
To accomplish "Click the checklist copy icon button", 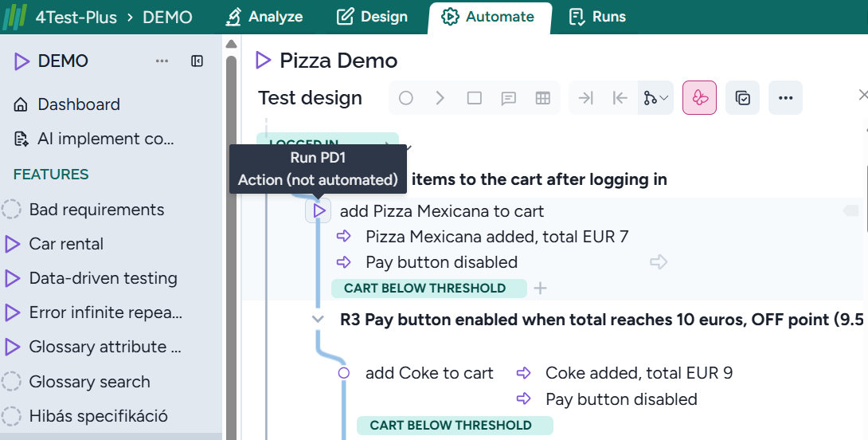I will [742, 98].
